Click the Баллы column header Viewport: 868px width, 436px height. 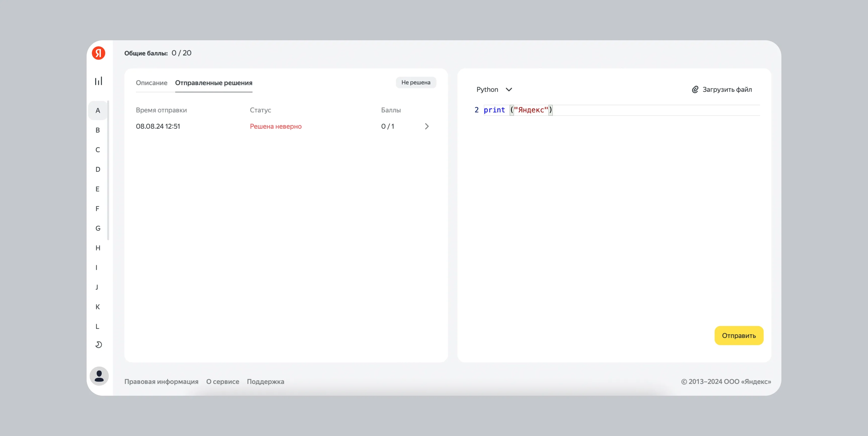[391, 110]
